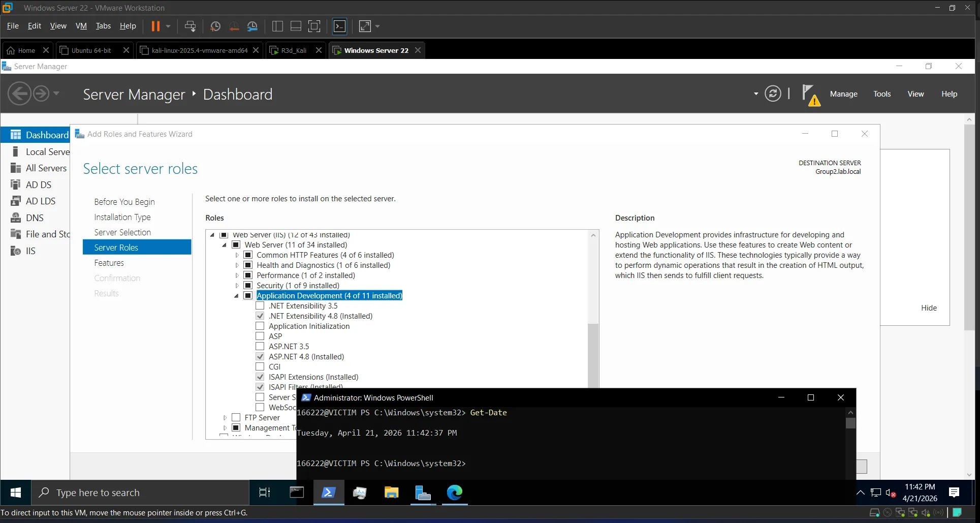Toggle .NET Extensibility 4.8 checkbox
Screen dimensions: 980x523
[260, 316]
